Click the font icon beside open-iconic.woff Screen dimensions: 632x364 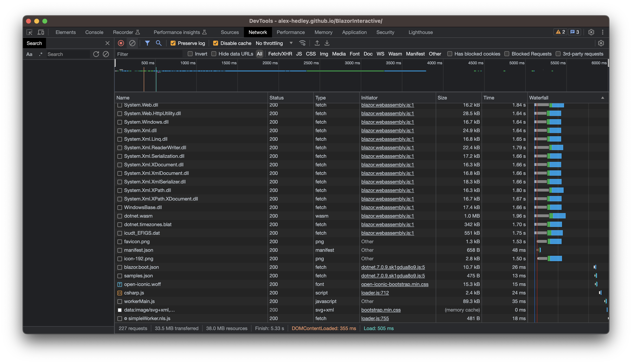(x=120, y=284)
